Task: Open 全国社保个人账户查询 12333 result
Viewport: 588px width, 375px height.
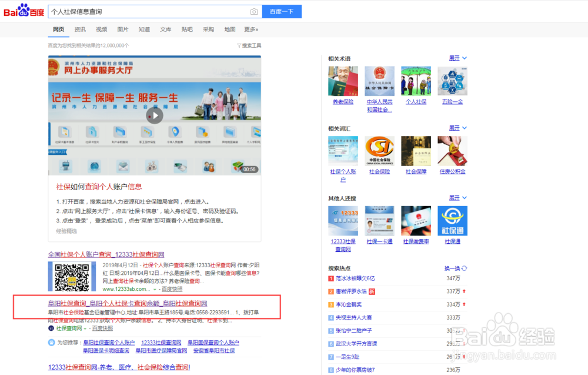Action: pos(106,254)
